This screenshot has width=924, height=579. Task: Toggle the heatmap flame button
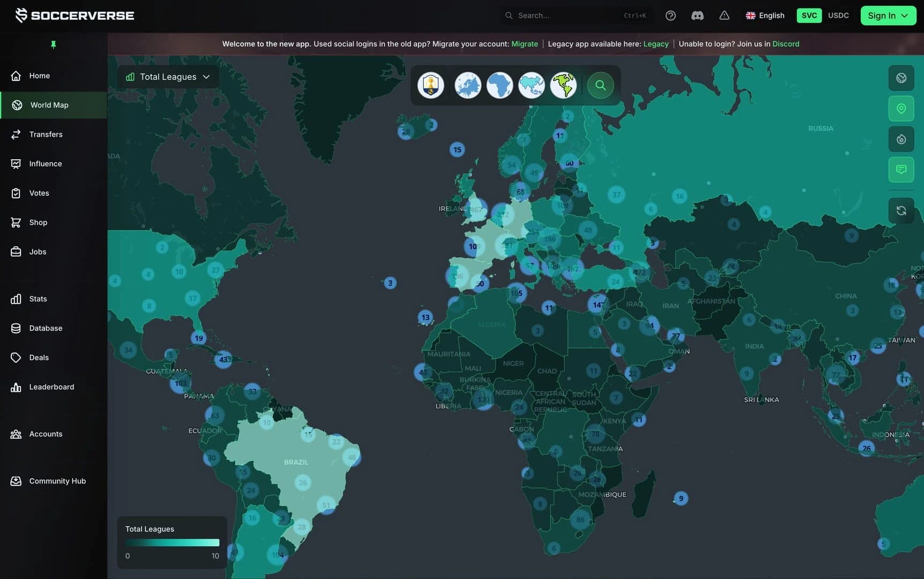901,139
